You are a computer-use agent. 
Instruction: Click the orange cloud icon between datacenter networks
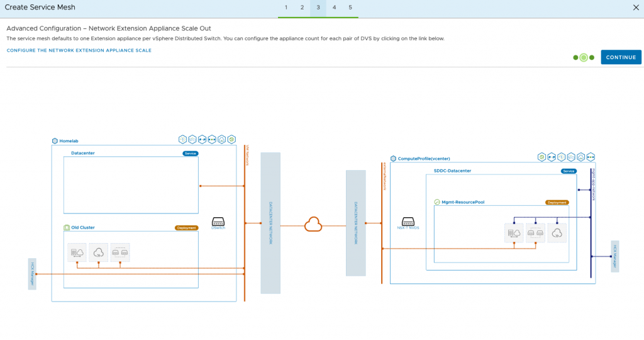coord(313,225)
